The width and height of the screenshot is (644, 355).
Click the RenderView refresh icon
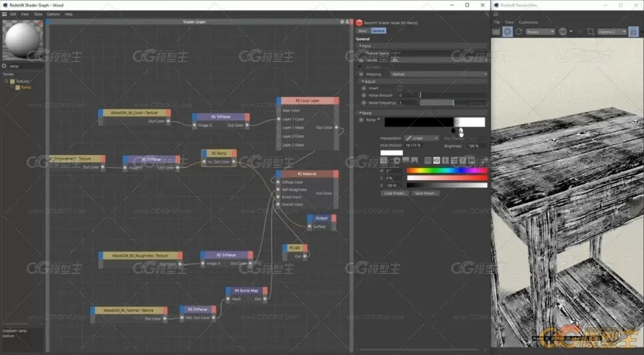coord(519,31)
